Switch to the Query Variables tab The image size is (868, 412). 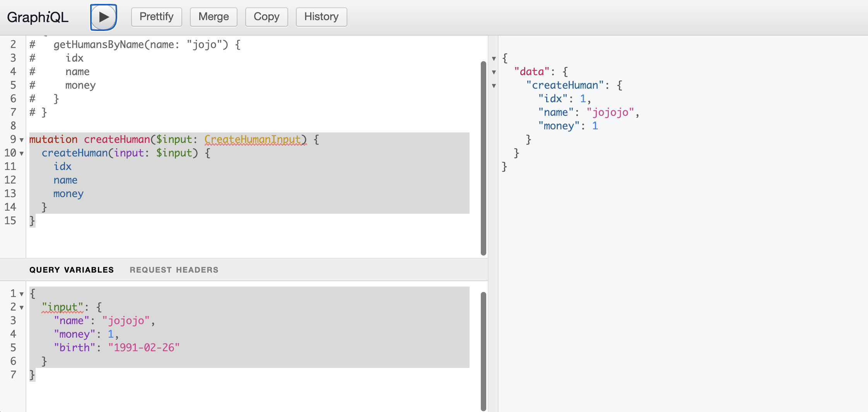pyautogui.click(x=72, y=270)
